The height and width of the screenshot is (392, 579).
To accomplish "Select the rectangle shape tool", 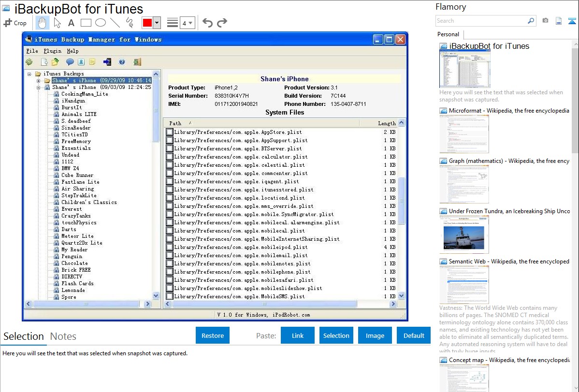I will 86,23.
